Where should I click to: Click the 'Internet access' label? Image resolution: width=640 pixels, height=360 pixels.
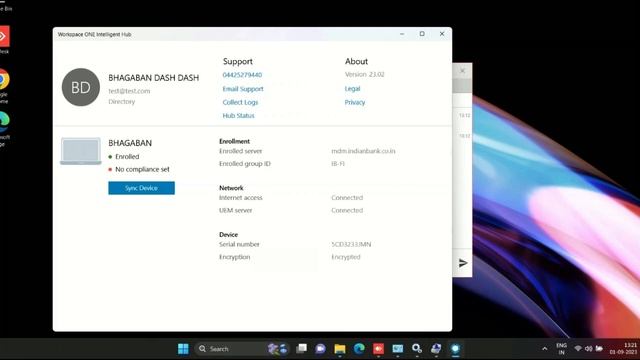(241, 198)
